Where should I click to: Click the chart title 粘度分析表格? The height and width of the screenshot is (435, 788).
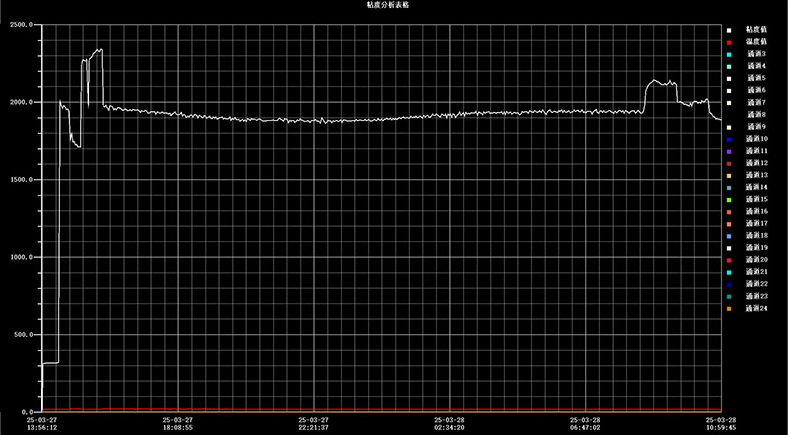point(390,5)
